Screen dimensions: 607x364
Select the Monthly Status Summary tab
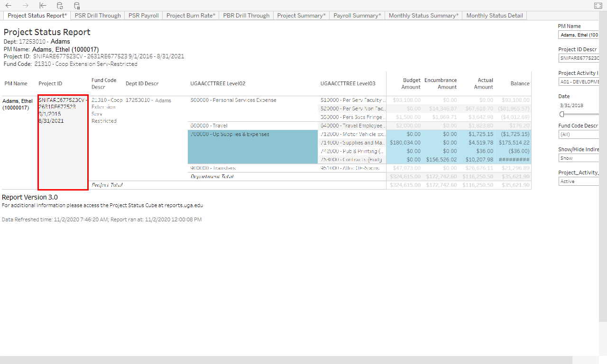(423, 16)
